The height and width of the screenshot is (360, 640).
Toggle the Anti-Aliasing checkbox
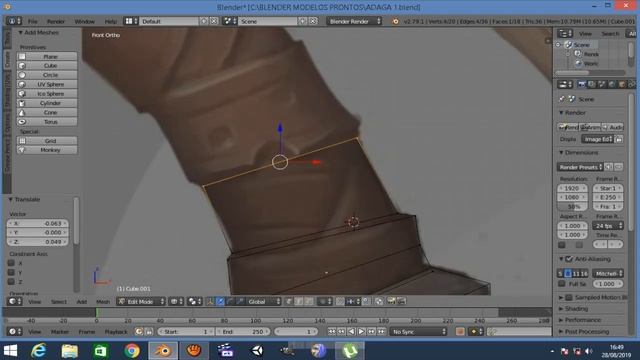point(569,259)
